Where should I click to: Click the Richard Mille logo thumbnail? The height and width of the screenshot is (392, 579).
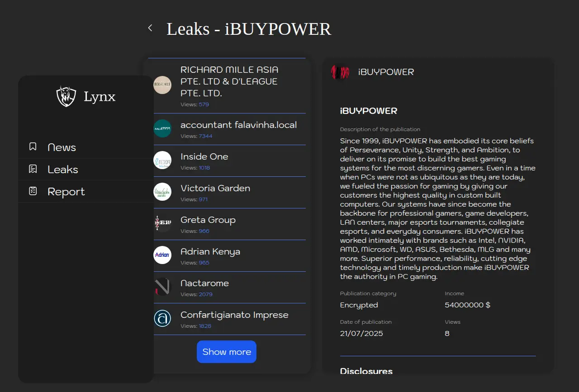[x=162, y=85]
